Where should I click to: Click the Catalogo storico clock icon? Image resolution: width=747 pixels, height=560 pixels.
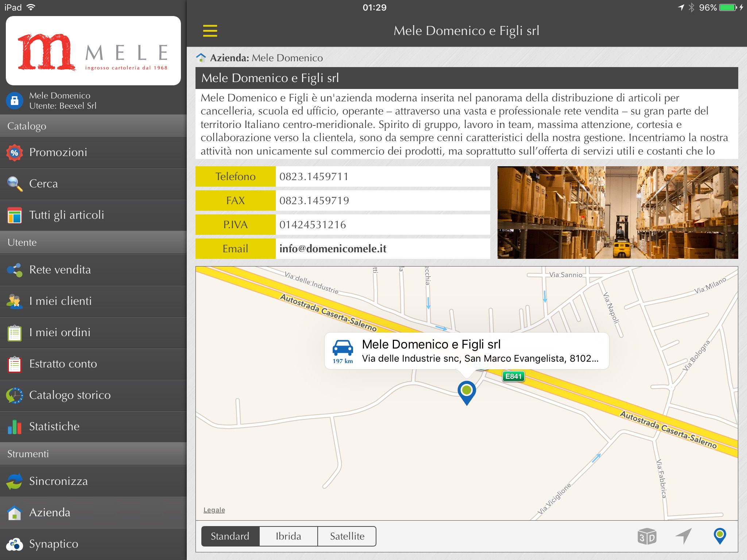point(15,395)
